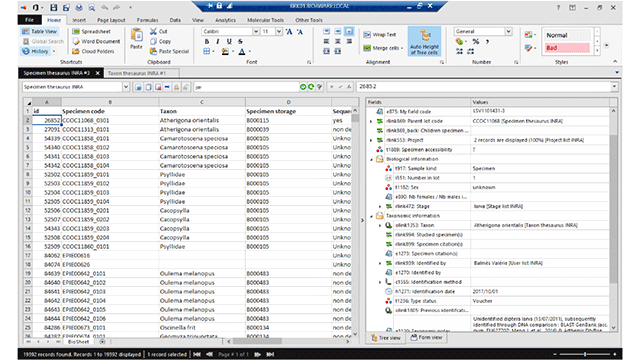Image resolution: width=640 pixels, height=360 pixels.
Task: Switch to the Molecular Tools ribbon tab
Action: click(x=265, y=20)
